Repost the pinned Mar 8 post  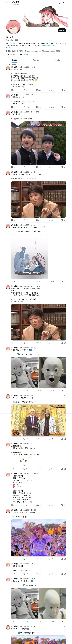coord(25,90)
